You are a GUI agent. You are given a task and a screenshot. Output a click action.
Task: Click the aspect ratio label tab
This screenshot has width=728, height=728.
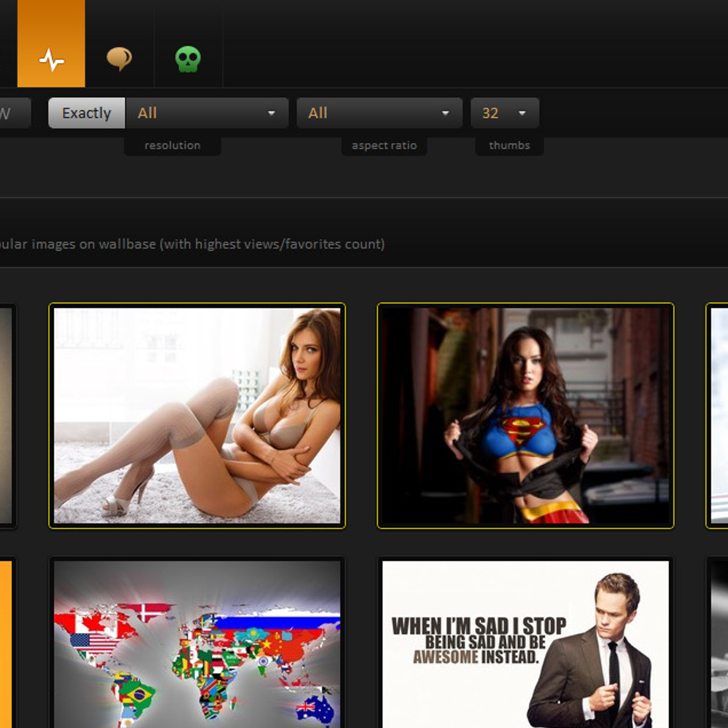coord(384,146)
